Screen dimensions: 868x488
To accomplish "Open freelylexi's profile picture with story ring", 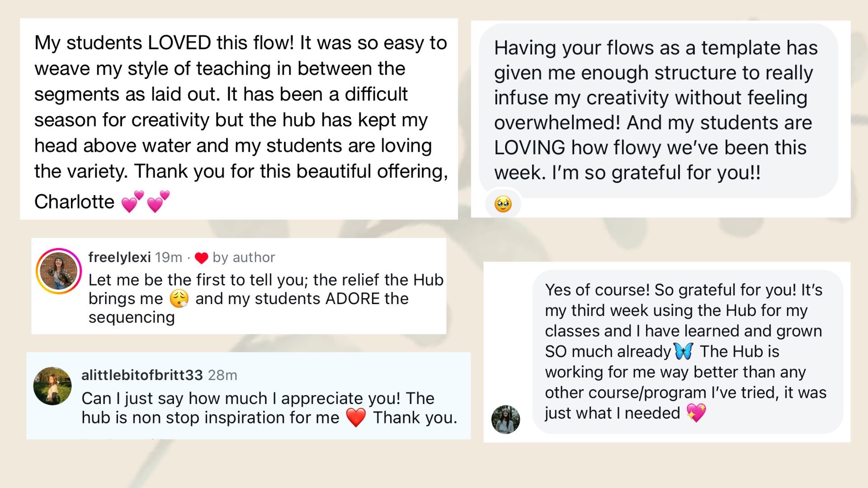I will point(59,271).
